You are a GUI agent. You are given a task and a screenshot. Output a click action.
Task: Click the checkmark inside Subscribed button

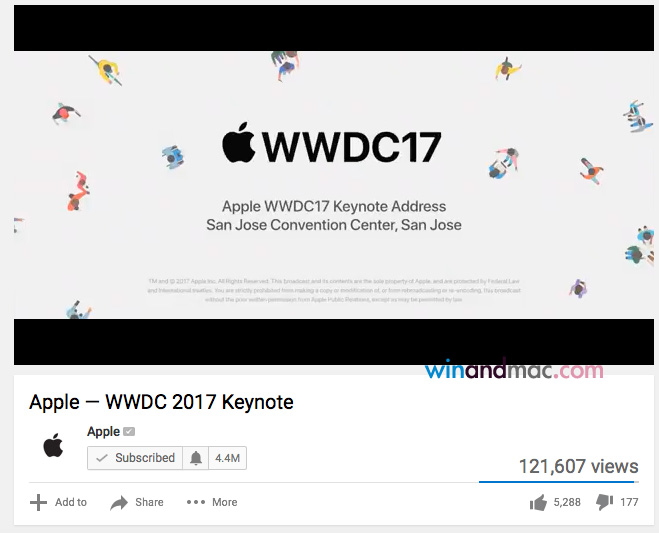(x=102, y=458)
